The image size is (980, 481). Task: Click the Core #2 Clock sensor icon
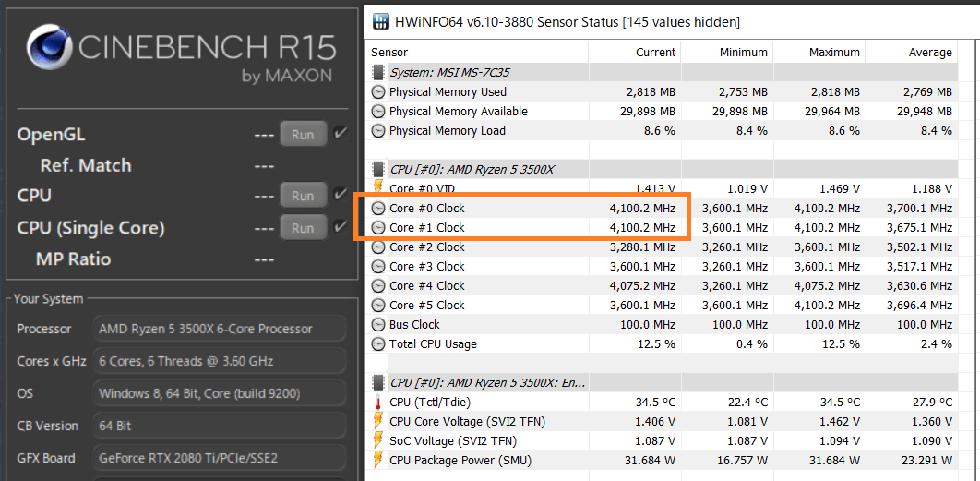click(x=378, y=247)
